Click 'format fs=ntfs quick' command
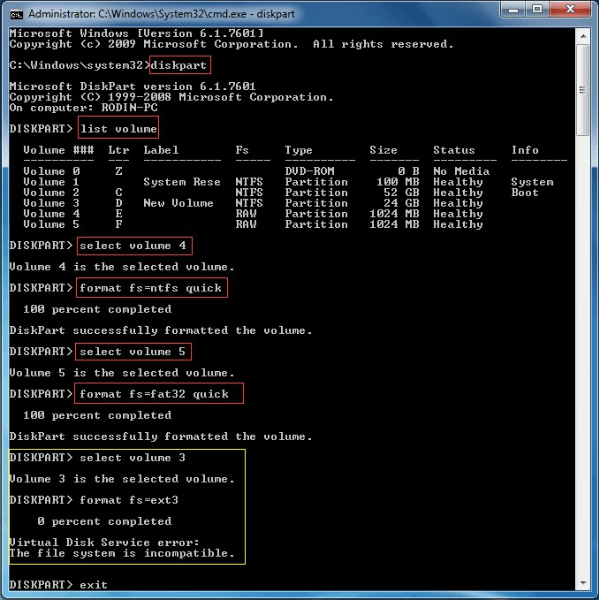The width and height of the screenshot is (599, 601). pyautogui.click(x=151, y=288)
